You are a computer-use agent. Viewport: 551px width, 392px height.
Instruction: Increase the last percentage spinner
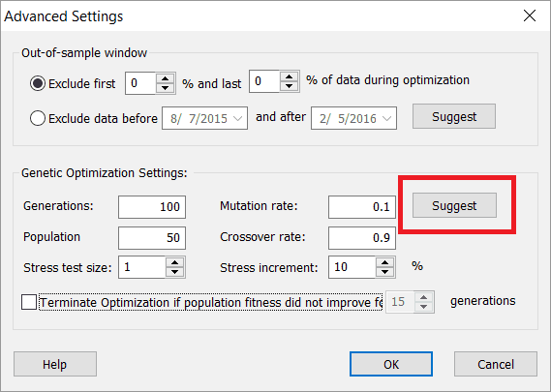pos(290,76)
